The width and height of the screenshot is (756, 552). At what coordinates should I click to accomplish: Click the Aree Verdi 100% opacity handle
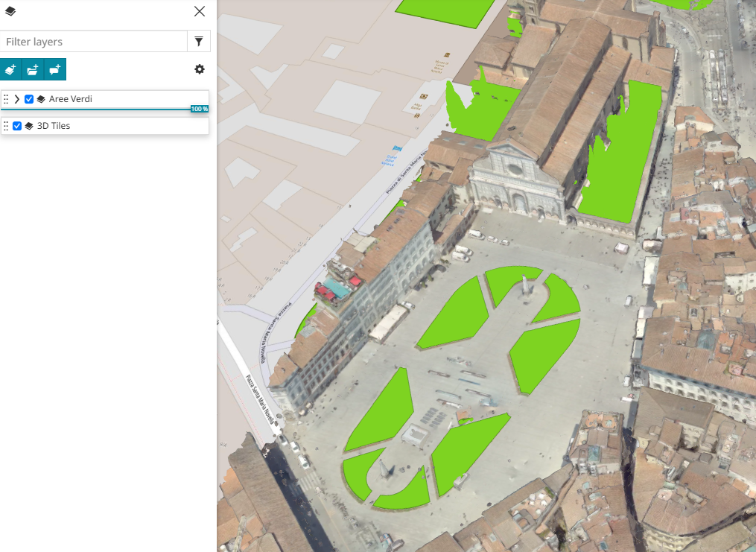pos(199,110)
